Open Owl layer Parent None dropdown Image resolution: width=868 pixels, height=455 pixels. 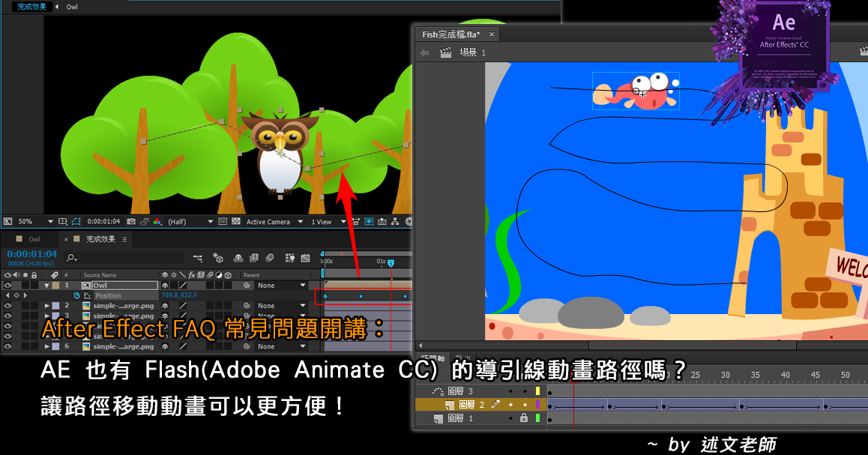282,286
